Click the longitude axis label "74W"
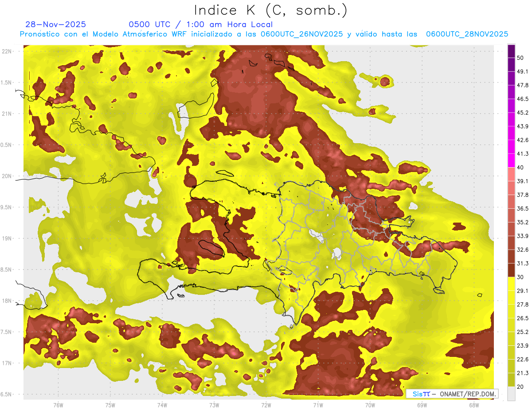The height and width of the screenshot is (411, 532). point(162,405)
